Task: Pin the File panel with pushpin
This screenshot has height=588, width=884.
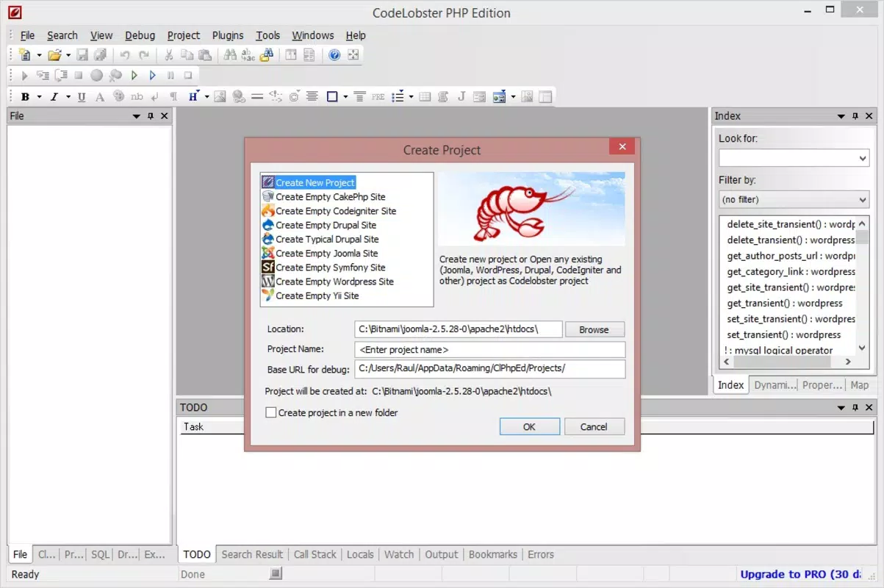Action: (151, 116)
